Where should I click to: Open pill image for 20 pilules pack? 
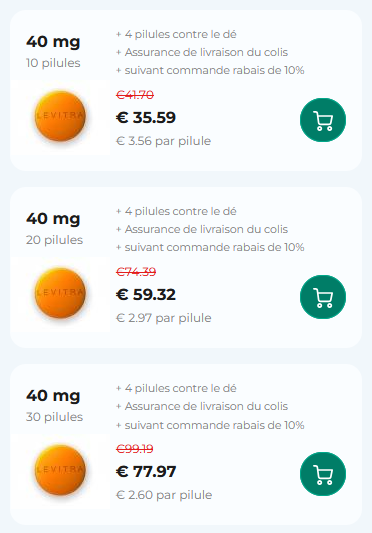click(60, 294)
